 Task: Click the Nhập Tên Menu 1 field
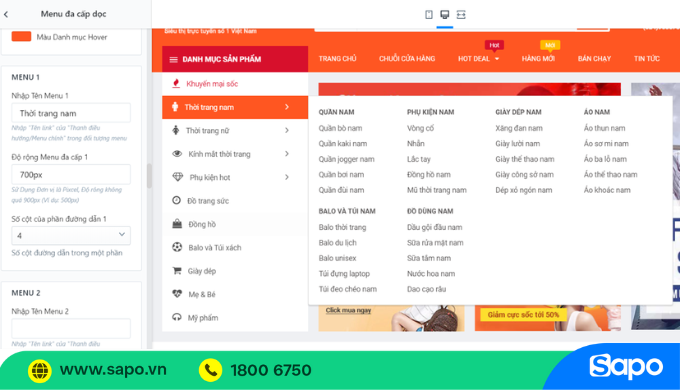point(71,113)
